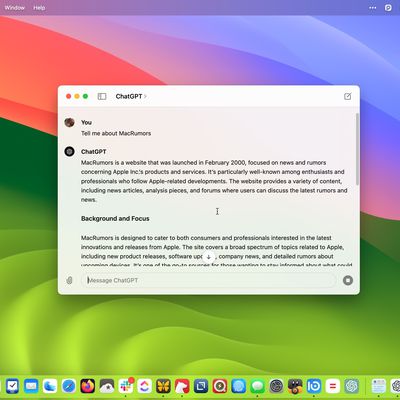Open the dark star-and-cloud app in Dock
This screenshot has width=400, height=400.
[107, 386]
